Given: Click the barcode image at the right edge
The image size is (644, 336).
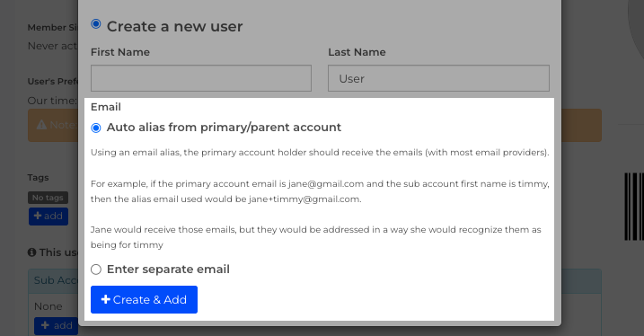Looking at the screenshot, I should pyautogui.click(x=634, y=207).
